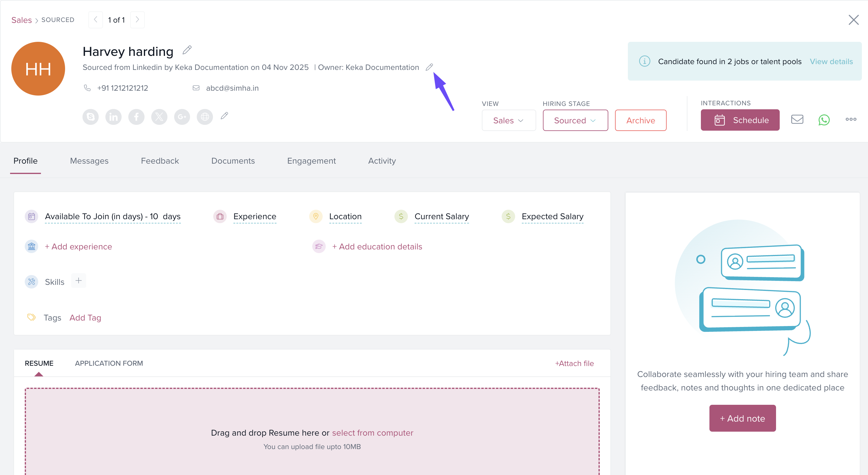Click the View details link
The image size is (868, 475).
[x=831, y=62]
